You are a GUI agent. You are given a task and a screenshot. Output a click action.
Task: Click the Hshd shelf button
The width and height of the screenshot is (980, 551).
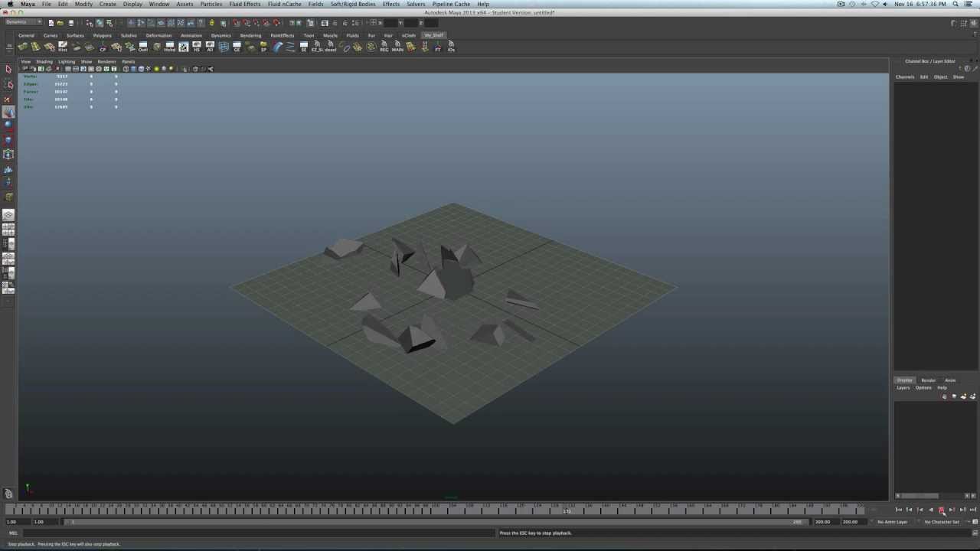(169, 47)
